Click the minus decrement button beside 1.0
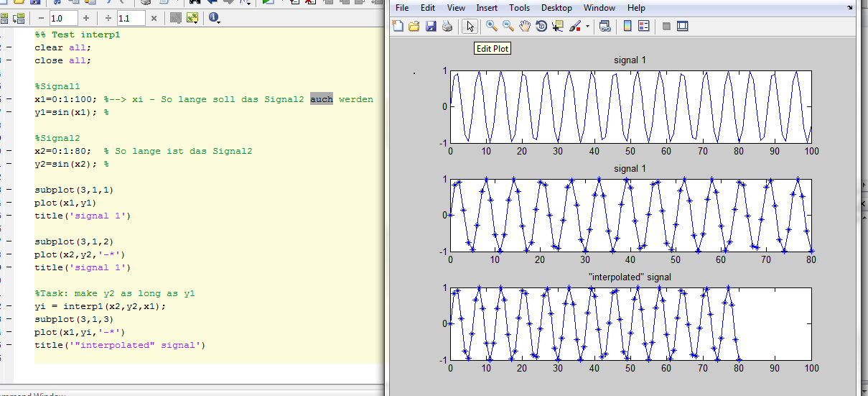 (40, 18)
